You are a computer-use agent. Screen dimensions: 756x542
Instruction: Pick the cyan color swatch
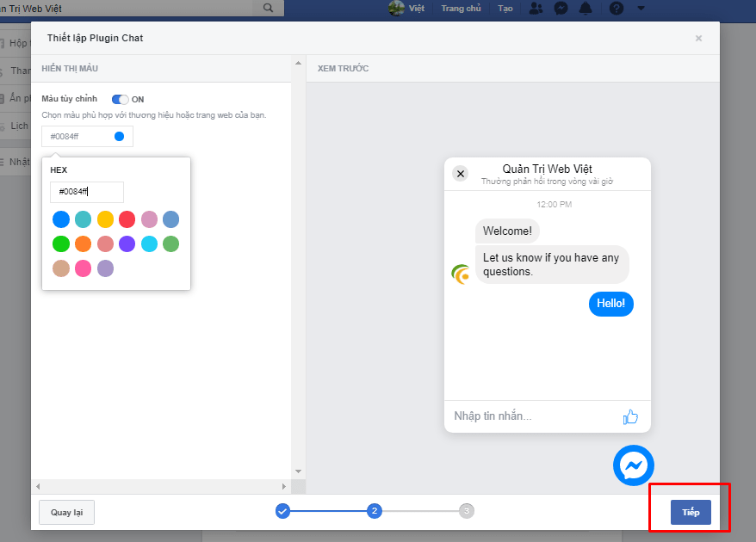(x=149, y=243)
